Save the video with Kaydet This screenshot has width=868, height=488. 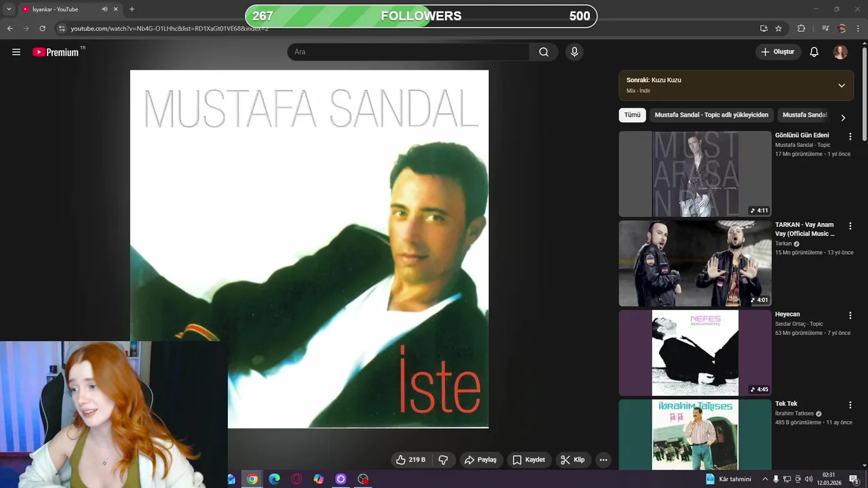coord(529,460)
